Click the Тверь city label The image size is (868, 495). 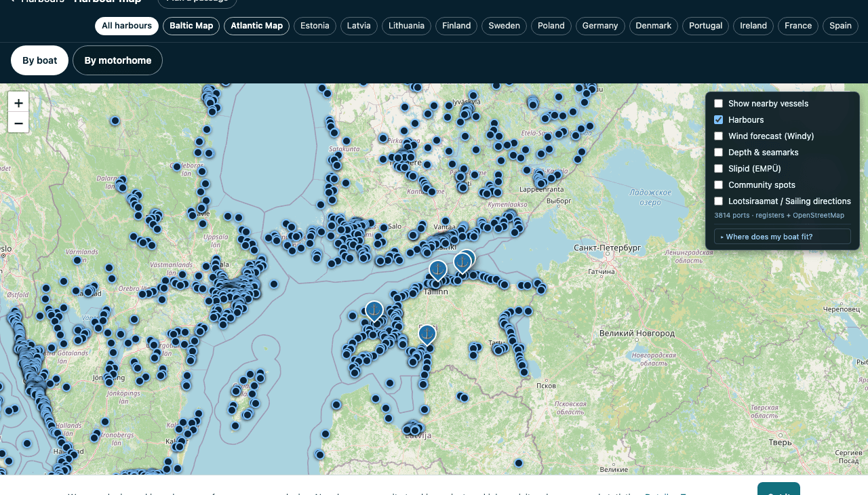coord(780,442)
